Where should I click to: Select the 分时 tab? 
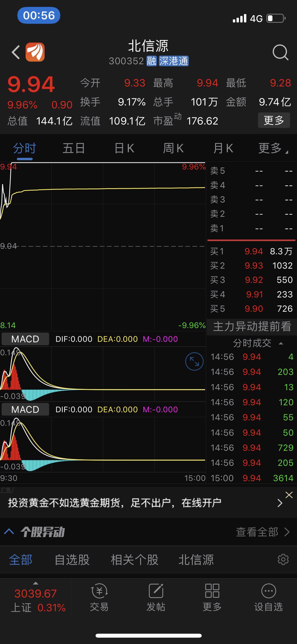click(25, 148)
